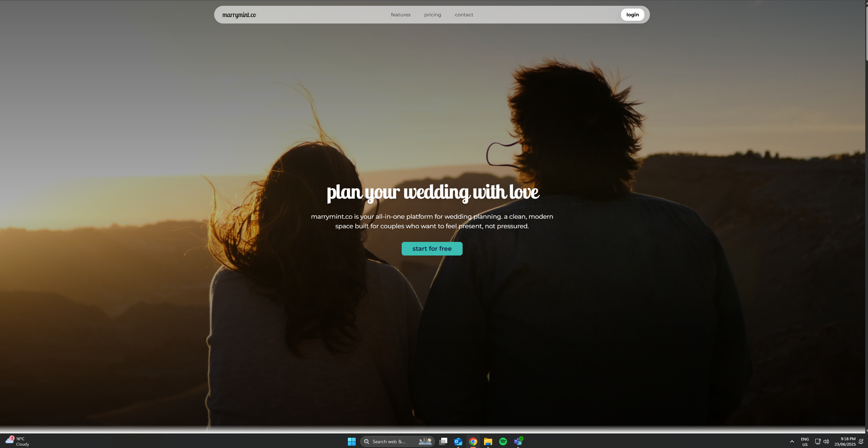Open File Explorer from the taskbar
The height and width of the screenshot is (448, 868).
tap(488, 442)
